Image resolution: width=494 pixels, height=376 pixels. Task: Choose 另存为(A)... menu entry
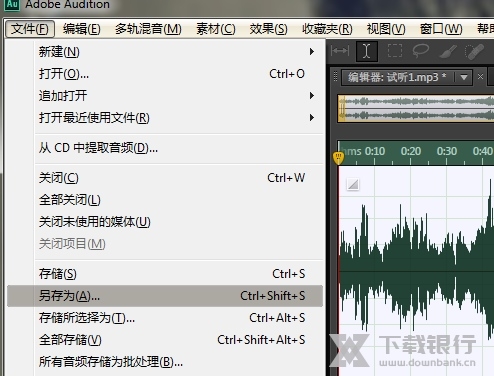coord(165,296)
